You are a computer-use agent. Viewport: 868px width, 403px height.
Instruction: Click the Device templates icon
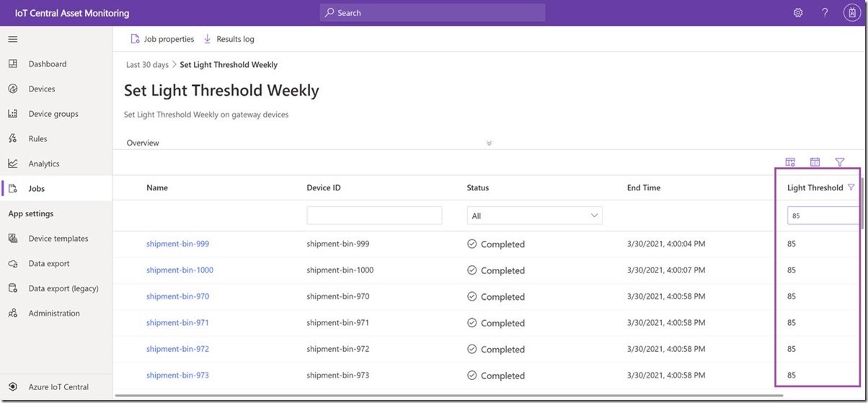12,239
